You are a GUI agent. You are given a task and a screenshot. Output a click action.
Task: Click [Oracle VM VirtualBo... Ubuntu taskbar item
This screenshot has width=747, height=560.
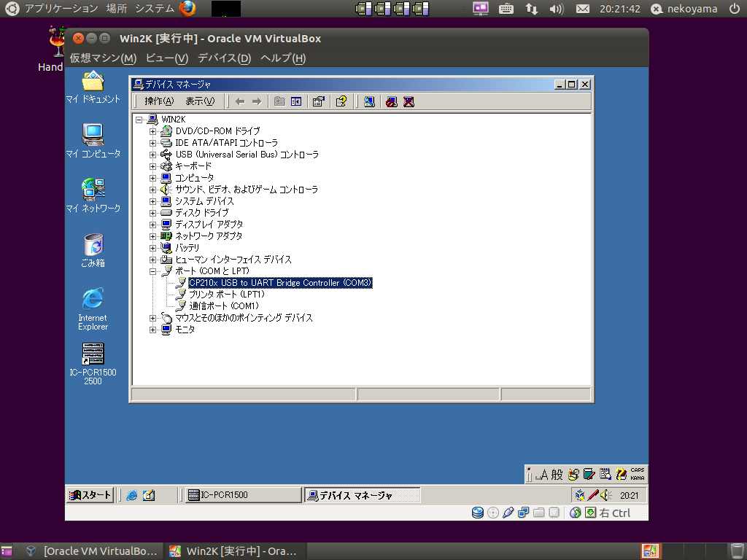coord(91,551)
